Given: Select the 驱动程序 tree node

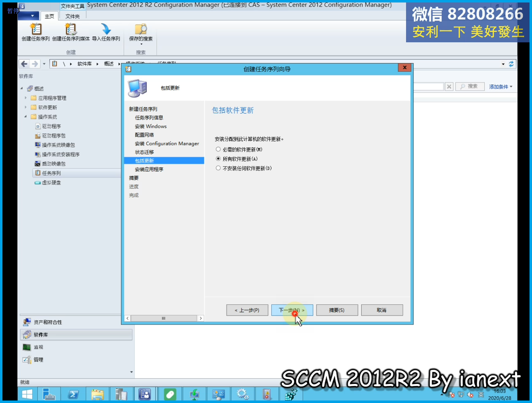Looking at the screenshot, I should [51, 126].
